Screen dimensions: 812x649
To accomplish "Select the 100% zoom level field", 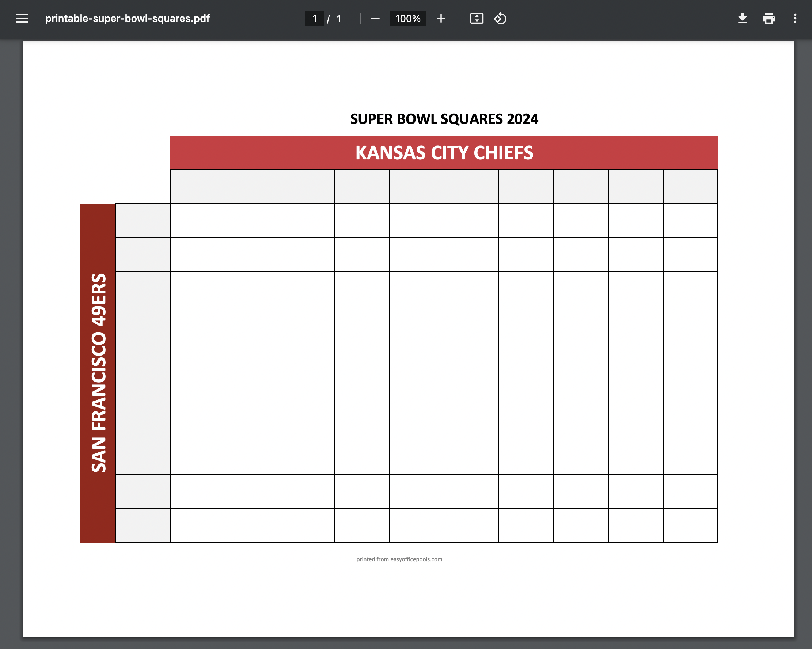I will (408, 18).
